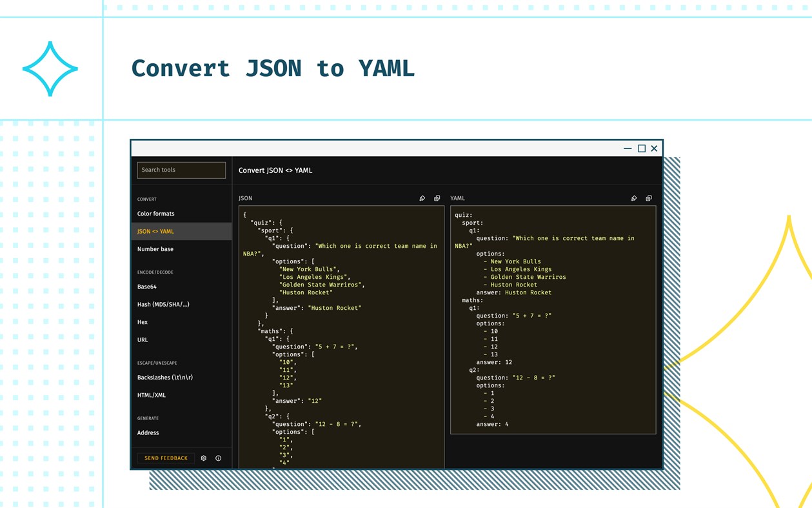
Task: Open the info icon in sidebar footer
Action: tap(219, 458)
